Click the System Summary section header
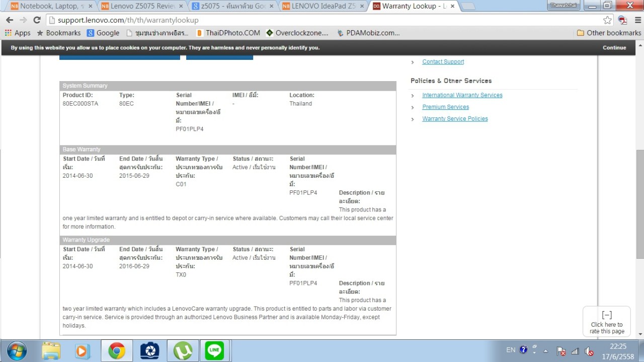644x362 pixels. [228, 86]
